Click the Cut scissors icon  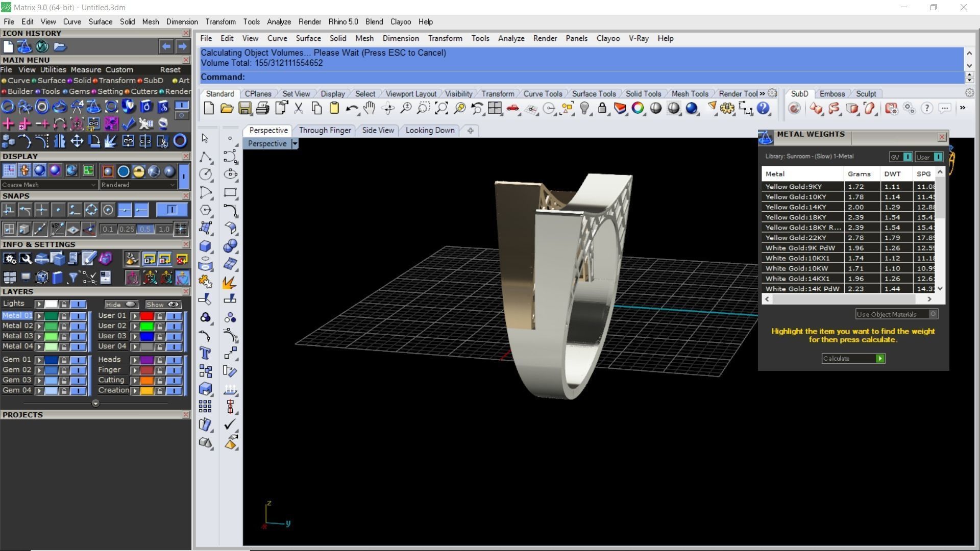tap(299, 108)
